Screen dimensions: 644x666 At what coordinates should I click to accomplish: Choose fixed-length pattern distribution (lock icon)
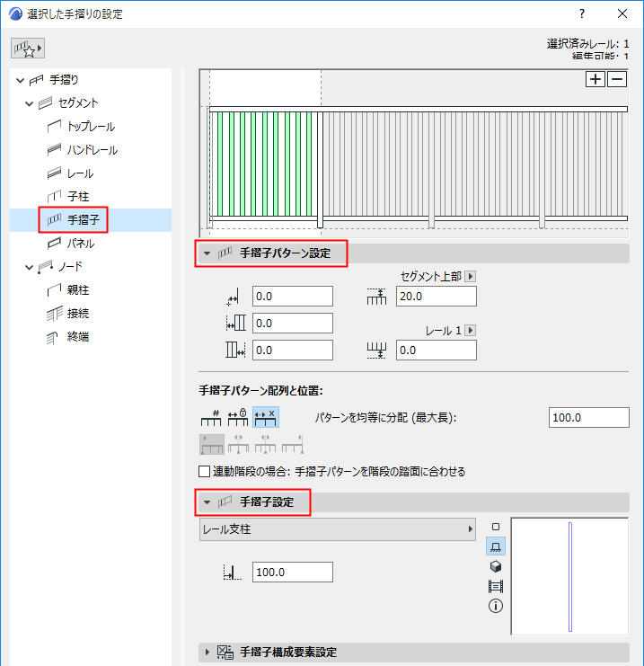pos(238,417)
